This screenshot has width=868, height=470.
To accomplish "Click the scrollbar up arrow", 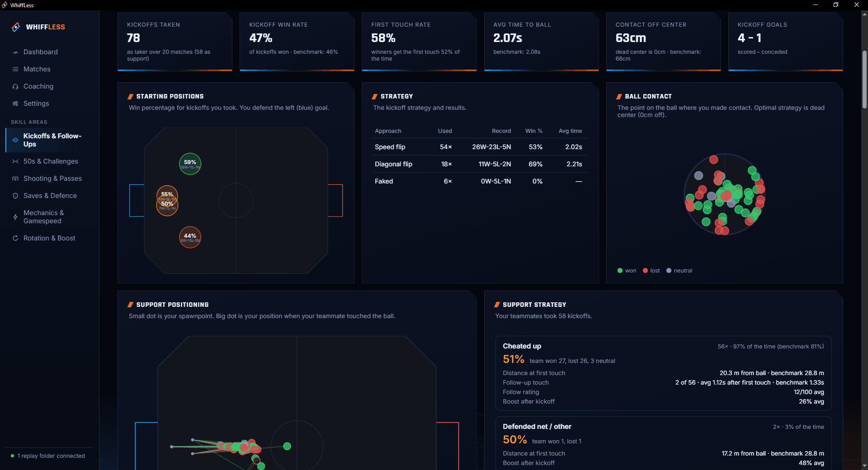I will 864,14.
